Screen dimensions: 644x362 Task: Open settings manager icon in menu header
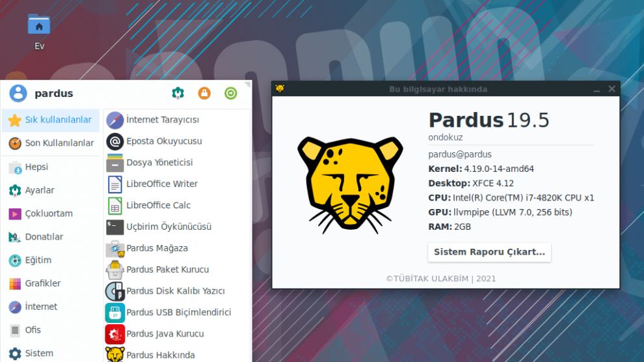pos(178,93)
